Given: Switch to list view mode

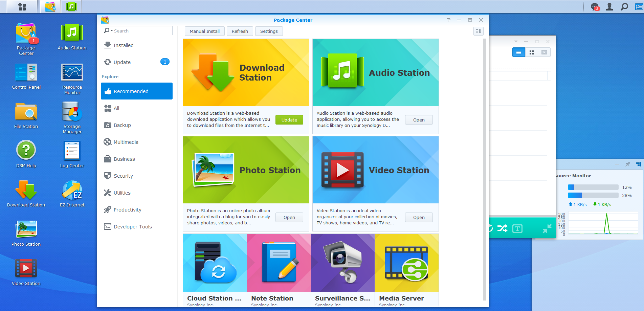Looking at the screenshot, I should (518, 52).
